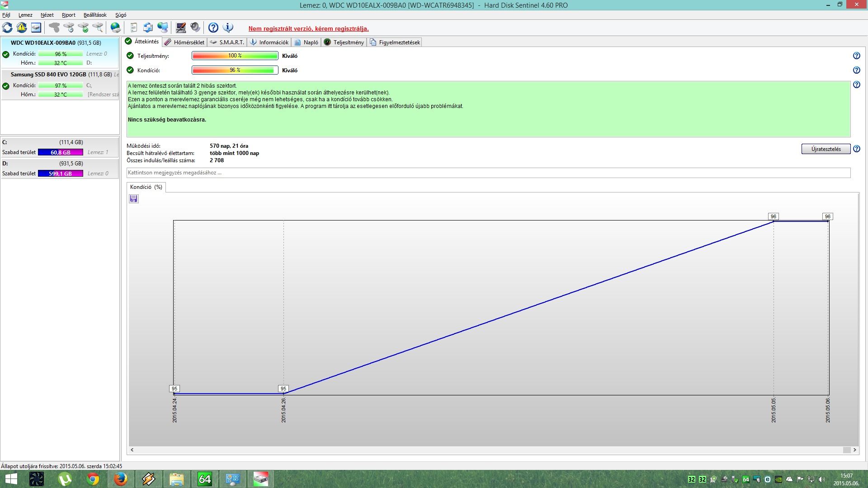Viewport: 868px width, 488px height.
Task: Select the Samsung SSD 840 EVO disk
Action: [x=48, y=75]
